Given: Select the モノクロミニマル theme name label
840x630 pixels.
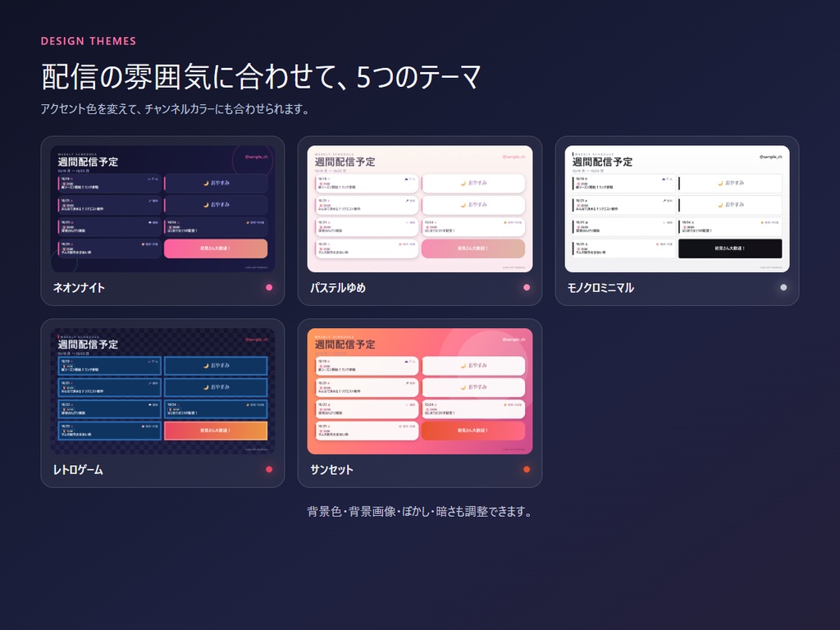Looking at the screenshot, I should pos(600,288).
